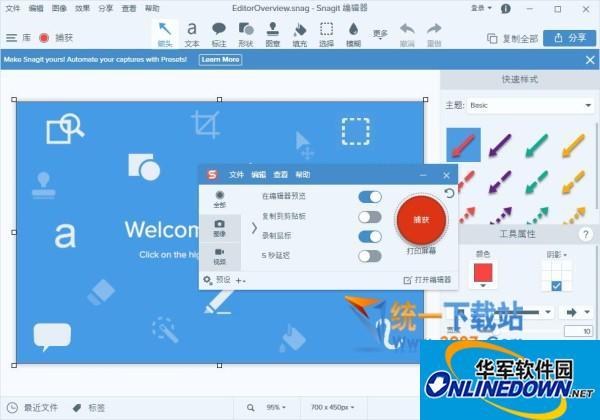The image size is (600, 420).
Task: Click Snagit S logo in capture window
Action: [x=212, y=175]
